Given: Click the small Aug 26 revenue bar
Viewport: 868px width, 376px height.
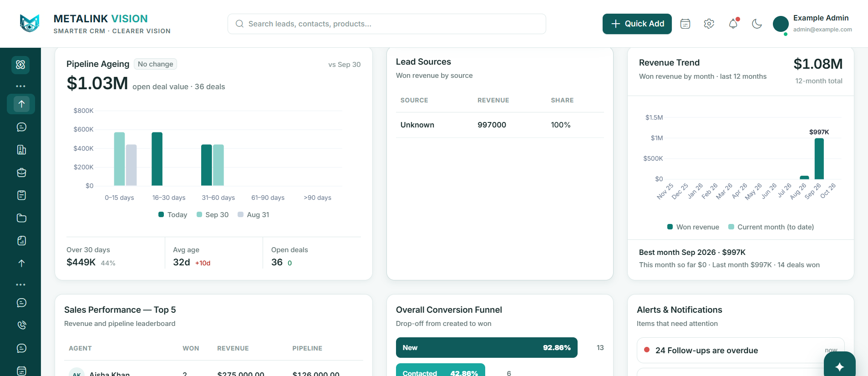Looking at the screenshot, I should pyautogui.click(x=805, y=178).
